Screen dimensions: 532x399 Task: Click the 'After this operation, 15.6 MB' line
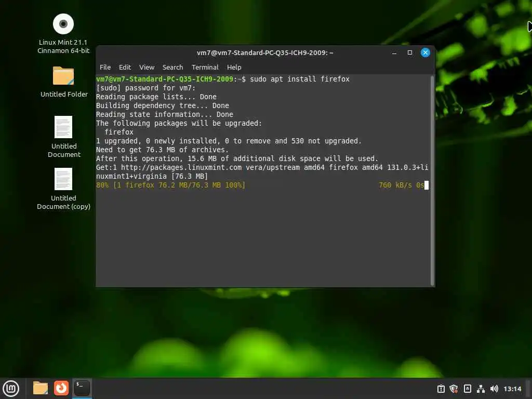click(x=237, y=158)
